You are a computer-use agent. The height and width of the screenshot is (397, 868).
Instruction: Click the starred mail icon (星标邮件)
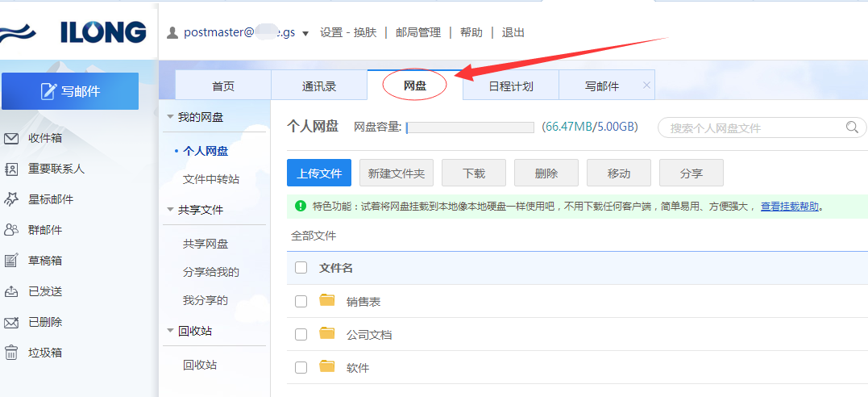point(11,199)
